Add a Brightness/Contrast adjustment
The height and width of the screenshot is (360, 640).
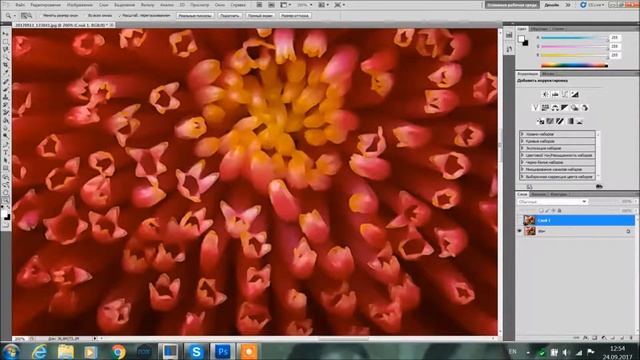point(546,94)
